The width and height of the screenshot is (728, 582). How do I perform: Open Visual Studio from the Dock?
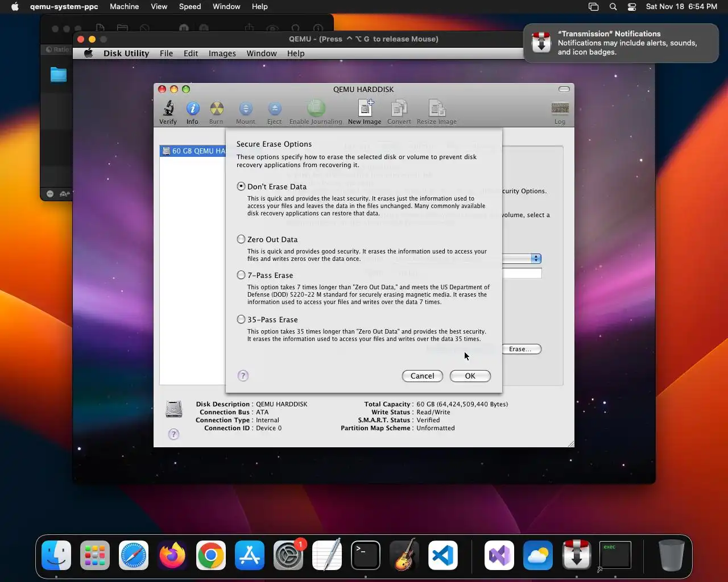(x=499, y=555)
